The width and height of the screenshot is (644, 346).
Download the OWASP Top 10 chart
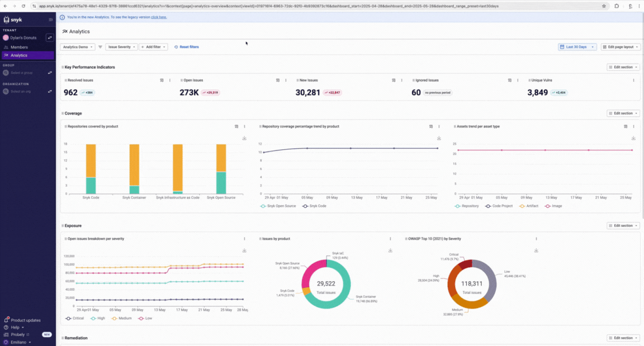click(x=536, y=250)
